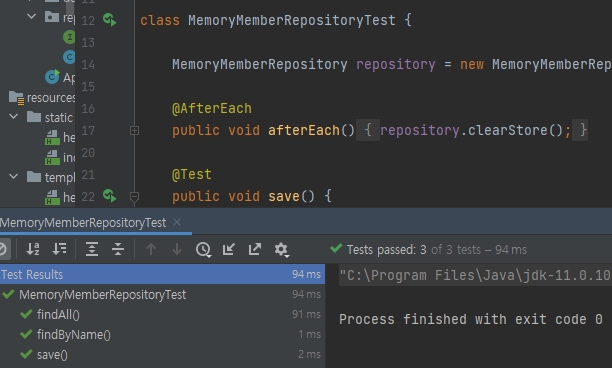Open test history clock dropdown

click(203, 249)
